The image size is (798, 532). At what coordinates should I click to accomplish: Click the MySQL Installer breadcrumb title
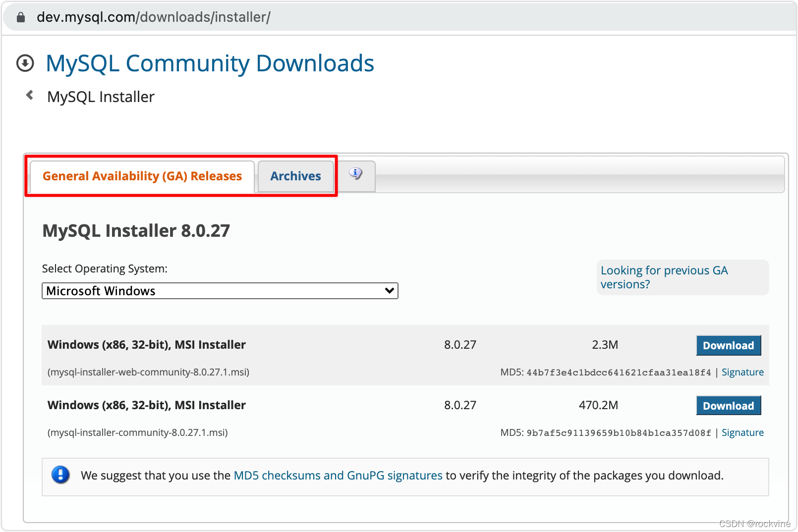click(101, 97)
